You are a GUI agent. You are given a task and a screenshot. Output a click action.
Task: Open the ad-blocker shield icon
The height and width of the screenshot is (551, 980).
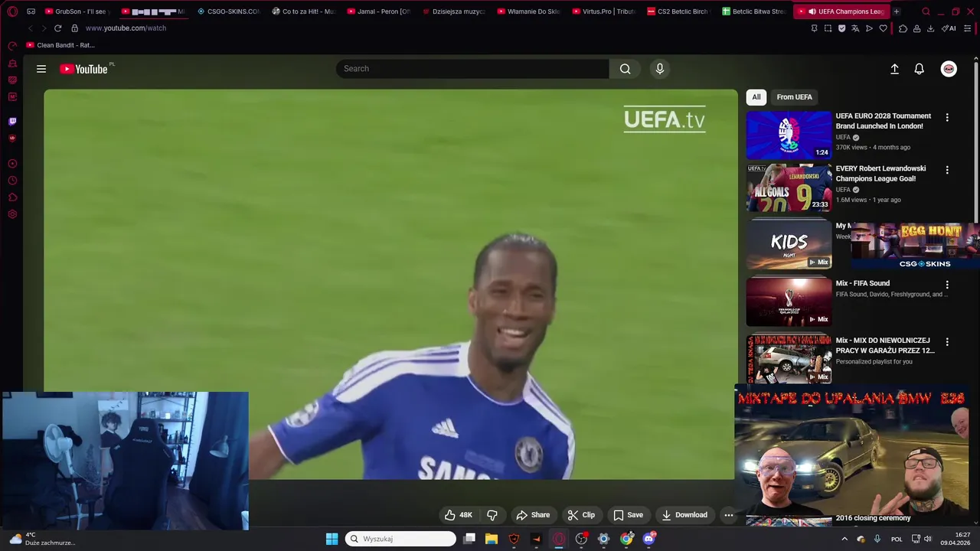(841, 28)
